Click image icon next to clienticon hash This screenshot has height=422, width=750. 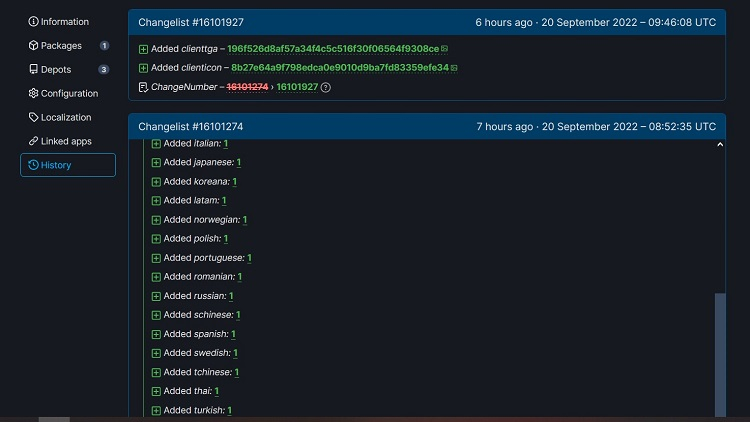coord(454,68)
